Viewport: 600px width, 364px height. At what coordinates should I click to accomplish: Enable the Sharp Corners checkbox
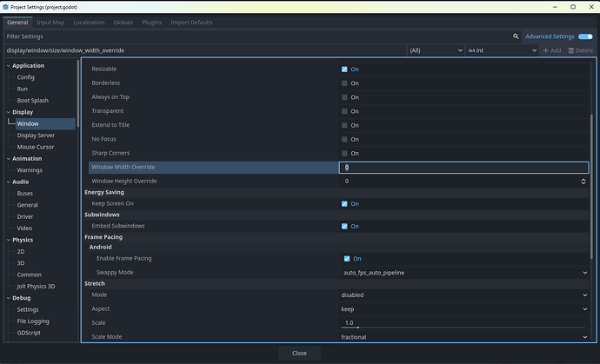click(344, 153)
